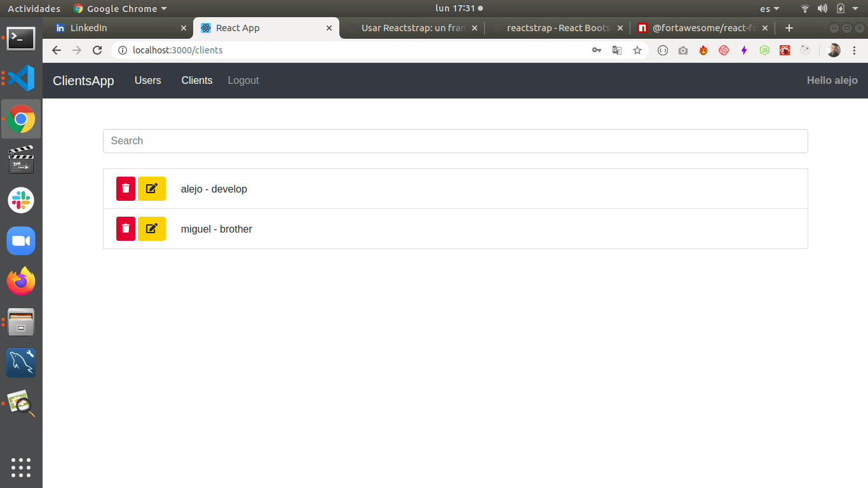
Task: Open the Google Chrome app menu in top bar
Action: [x=121, y=9]
